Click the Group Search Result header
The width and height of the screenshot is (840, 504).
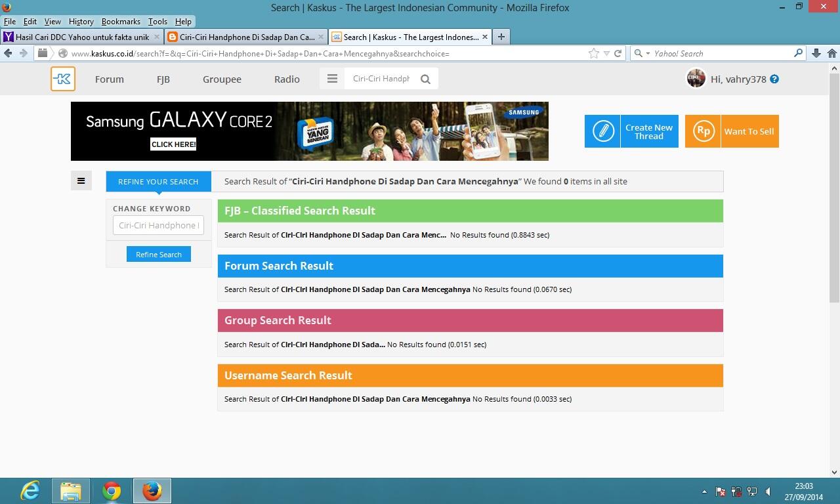(x=470, y=320)
